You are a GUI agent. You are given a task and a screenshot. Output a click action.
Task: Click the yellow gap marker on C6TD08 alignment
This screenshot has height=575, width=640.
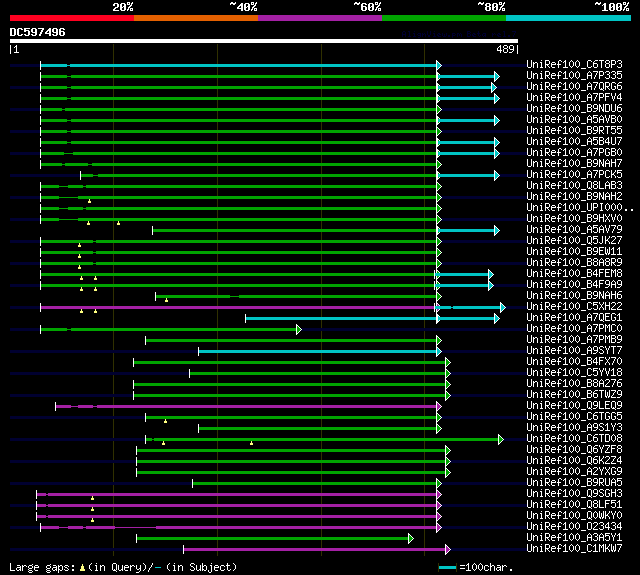point(251,442)
